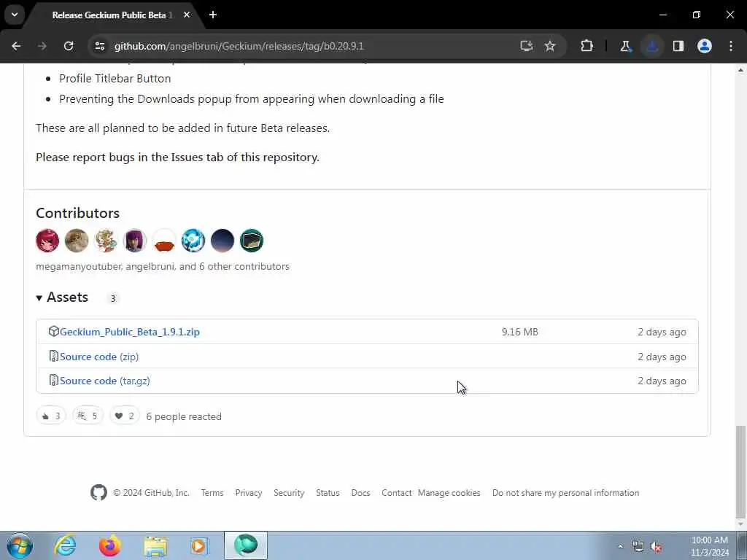Image resolution: width=747 pixels, height=560 pixels.
Task: Click the active browser taskbar button
Action: (246, 545)
